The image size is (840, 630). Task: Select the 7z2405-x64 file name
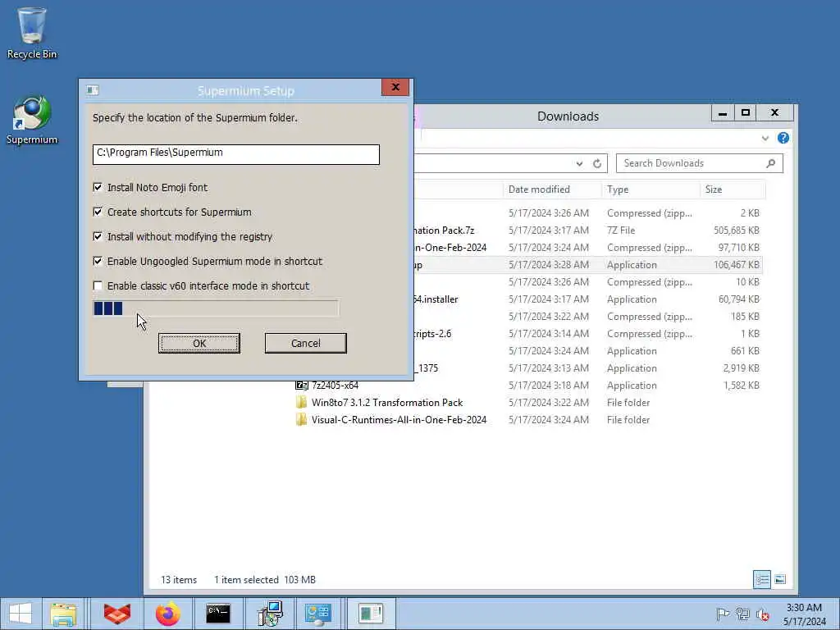pyautogui.click(x=335, y=386)
